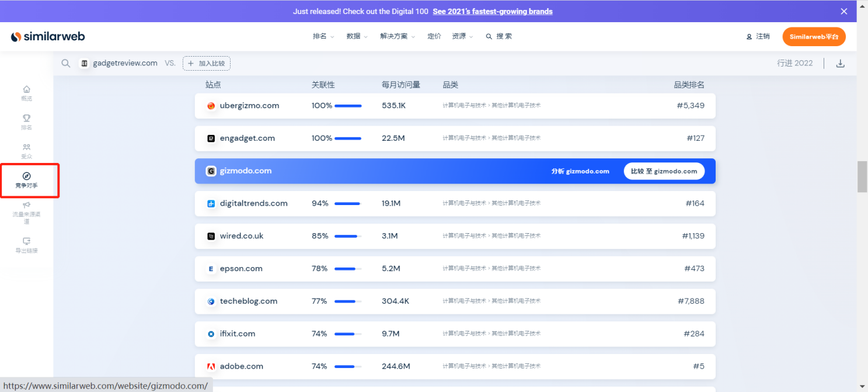Click 分析 gizmodo.com link
This screenshot has width=868, height=392.
(580, 171)
